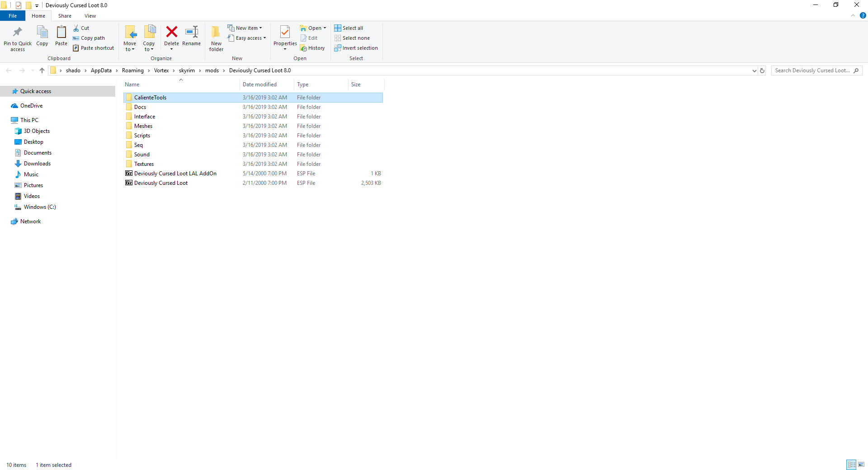Navigate to mods in breadcrumb
This screenshot has height=470, width=868.
tap(212, 70)
